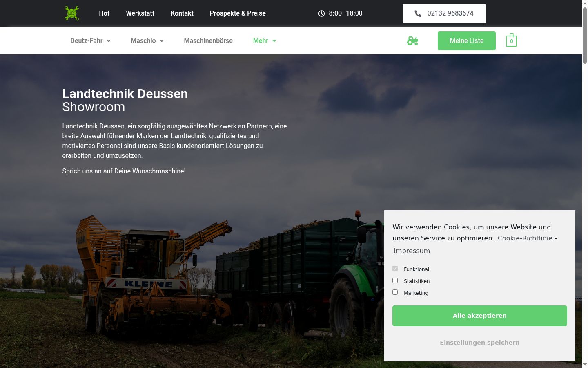Screen dimensions: 588x368
Task: Go to the Kontakt page
Action: click(182, 13)
